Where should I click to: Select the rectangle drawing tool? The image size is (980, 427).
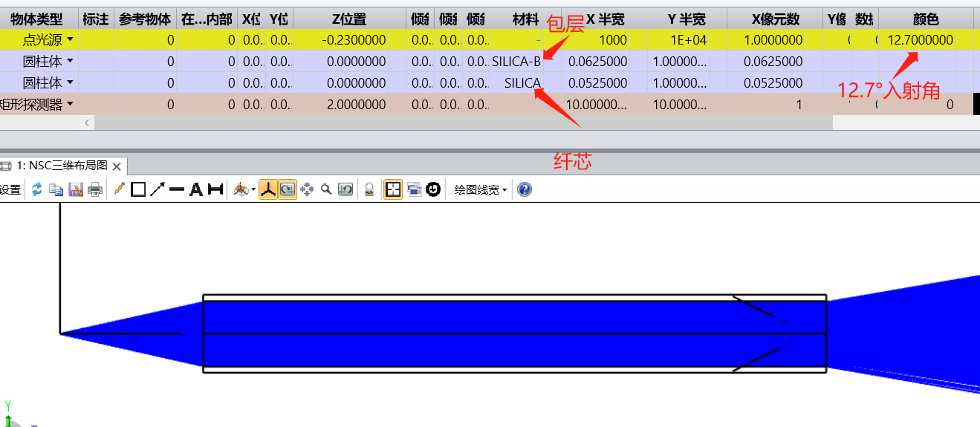click(x=138, y=189)
